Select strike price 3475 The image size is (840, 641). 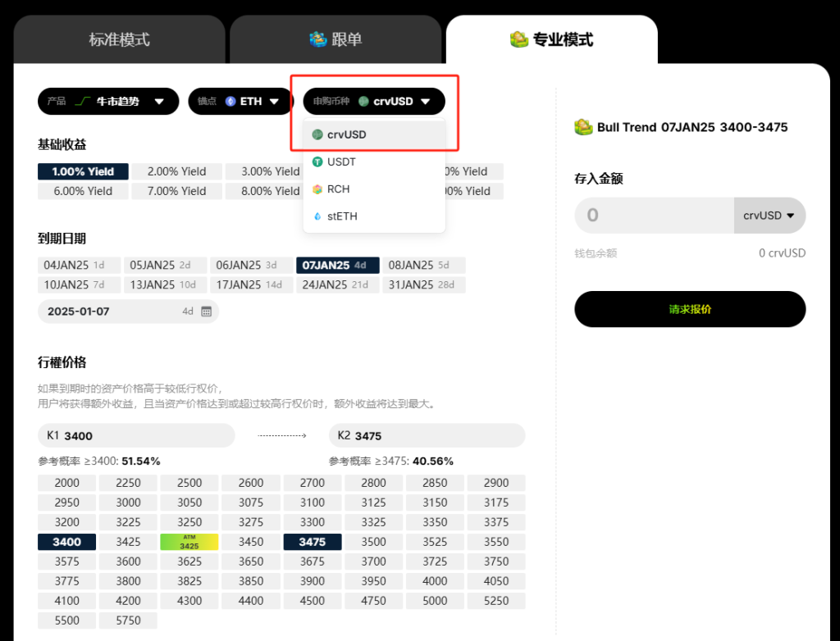pyautogui.click(x=313, y=542)
